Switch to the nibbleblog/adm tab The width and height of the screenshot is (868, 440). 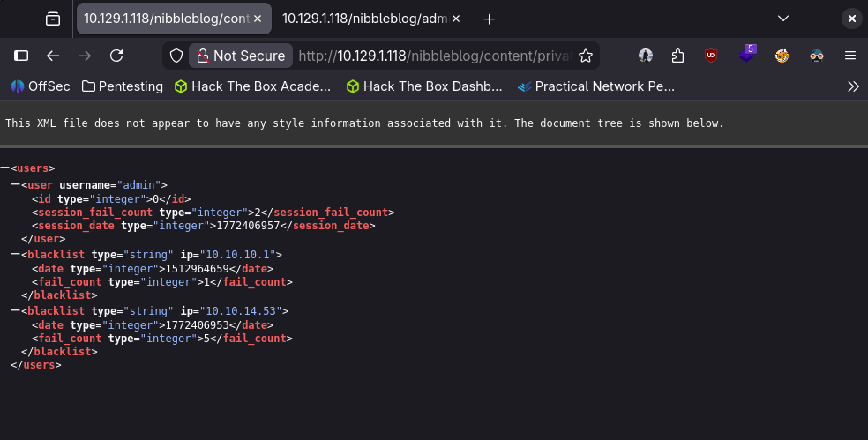370,19
